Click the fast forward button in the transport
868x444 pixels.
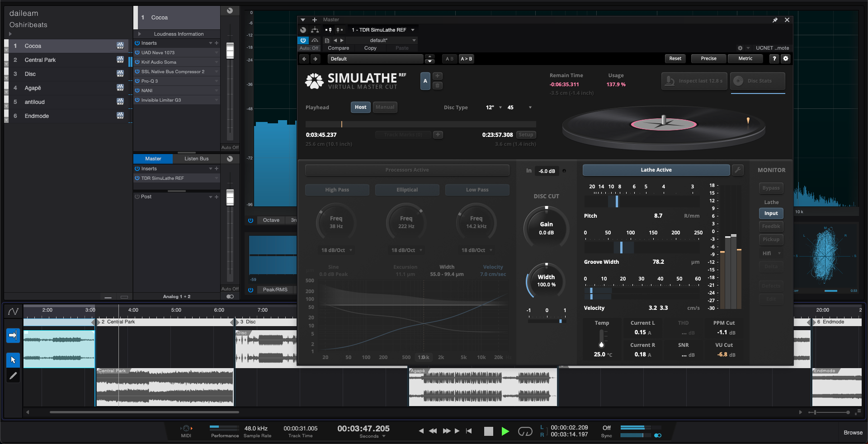pyautogui.click(x=447, y=431)
